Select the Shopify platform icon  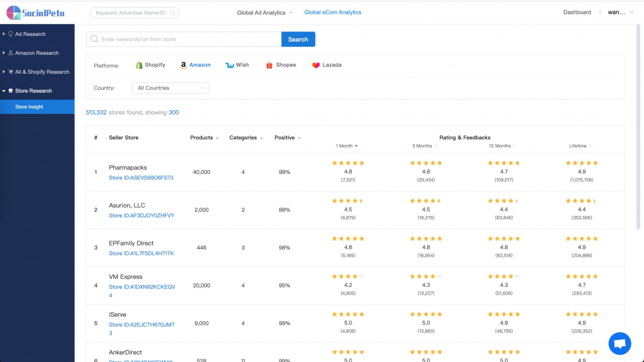[139, 65]
